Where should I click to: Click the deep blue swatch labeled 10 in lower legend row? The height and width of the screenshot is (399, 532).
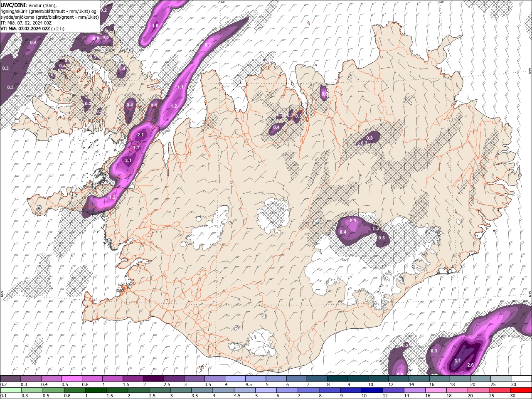pyautogui.click(x=372, y=390)
